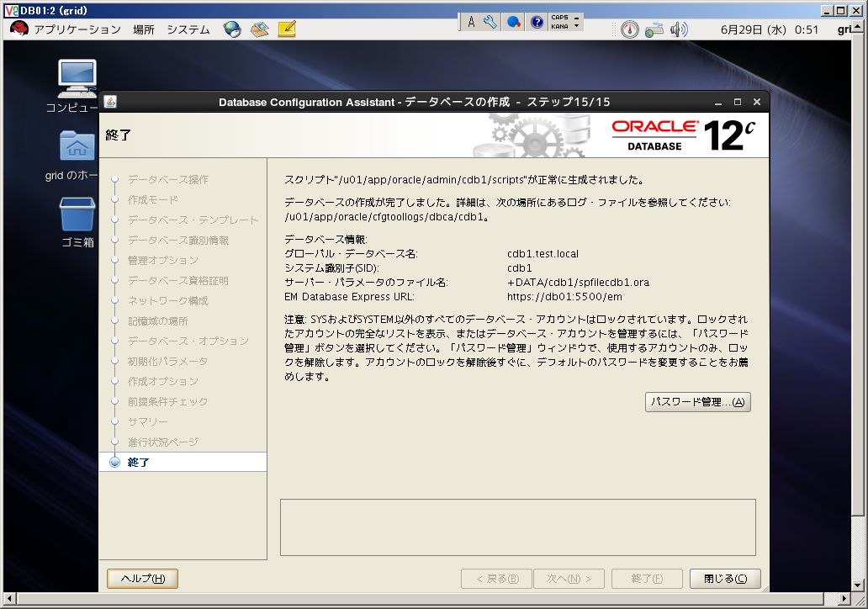Screen dimensions: 868x609
Task: Click the VNC vertical scrollbar down arrow
Action: (857, 585)
